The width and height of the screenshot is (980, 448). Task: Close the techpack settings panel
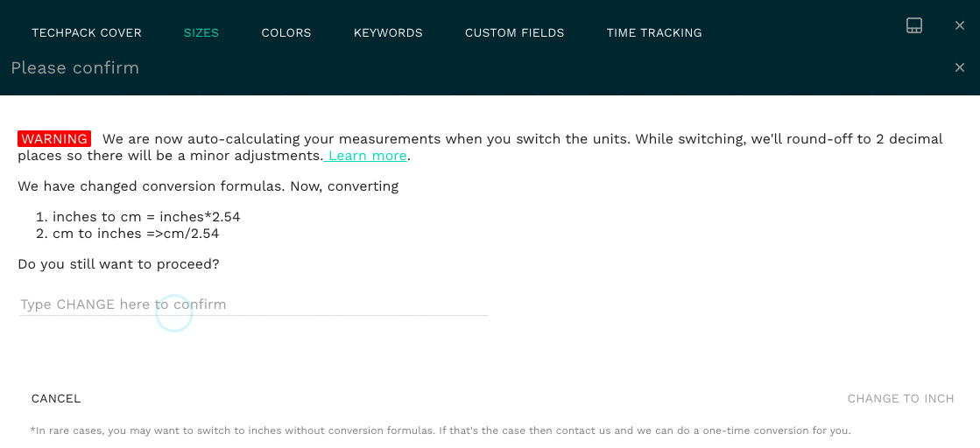(960, 25)
